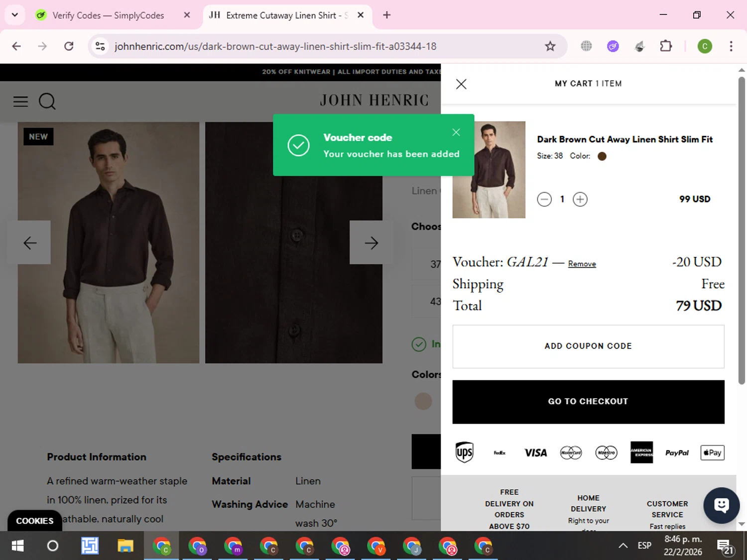This screenshot has height=560, width=747.
Task: Increase shirt quantity with plus button
Action: tap(580, 200)
